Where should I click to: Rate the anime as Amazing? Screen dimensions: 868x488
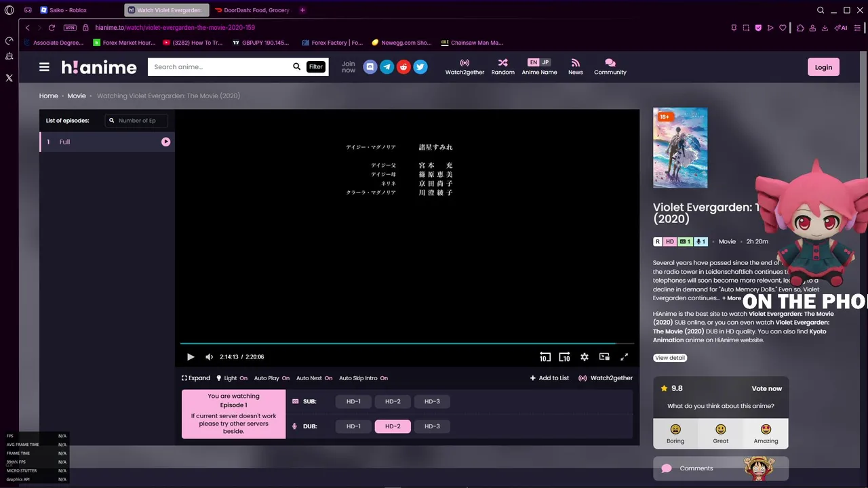(766, 434)
